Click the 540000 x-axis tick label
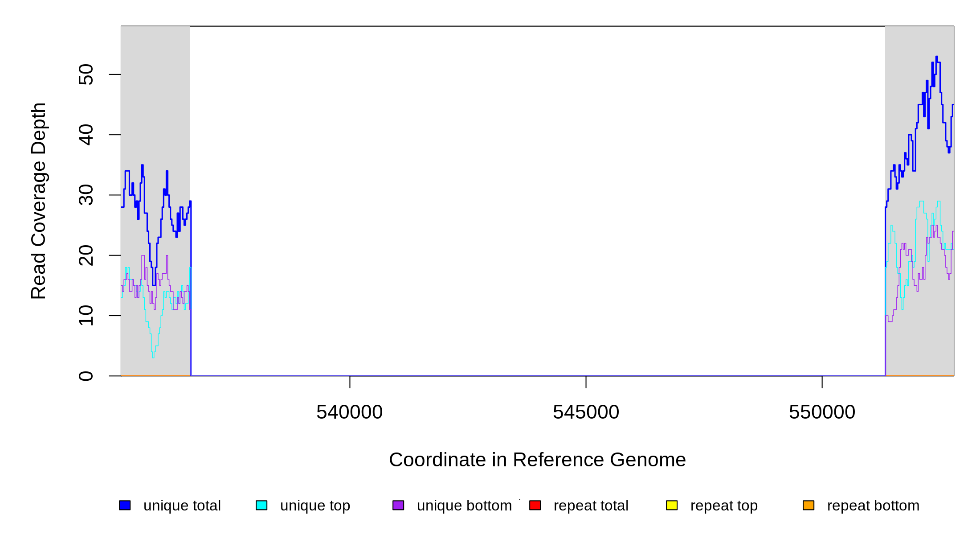The width and height of the screenshot is (980, 535). [349, 412]
